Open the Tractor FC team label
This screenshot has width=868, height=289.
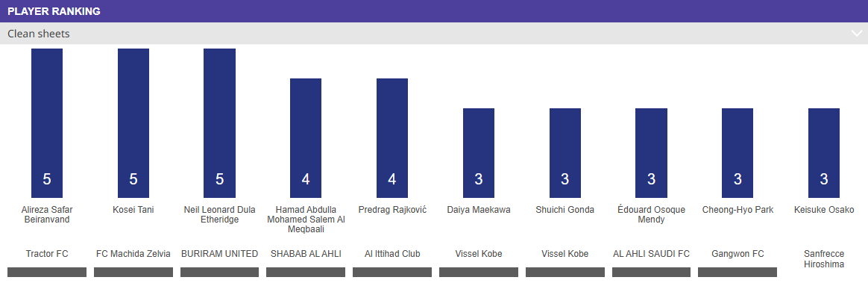pyautogui.click(x=47, y=254)
